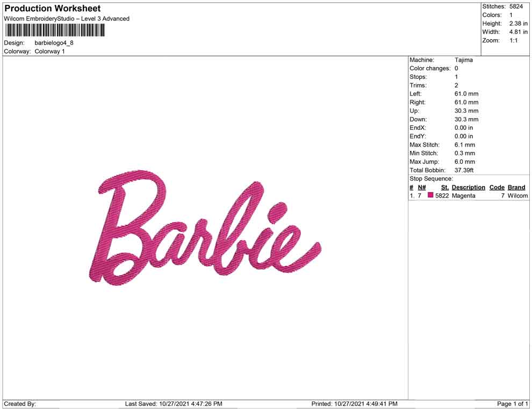The width and height of the screenshot is (532, 409).
Task: Click the Magenta color swatch in stop sequence
Action: (x=430, y=195)
